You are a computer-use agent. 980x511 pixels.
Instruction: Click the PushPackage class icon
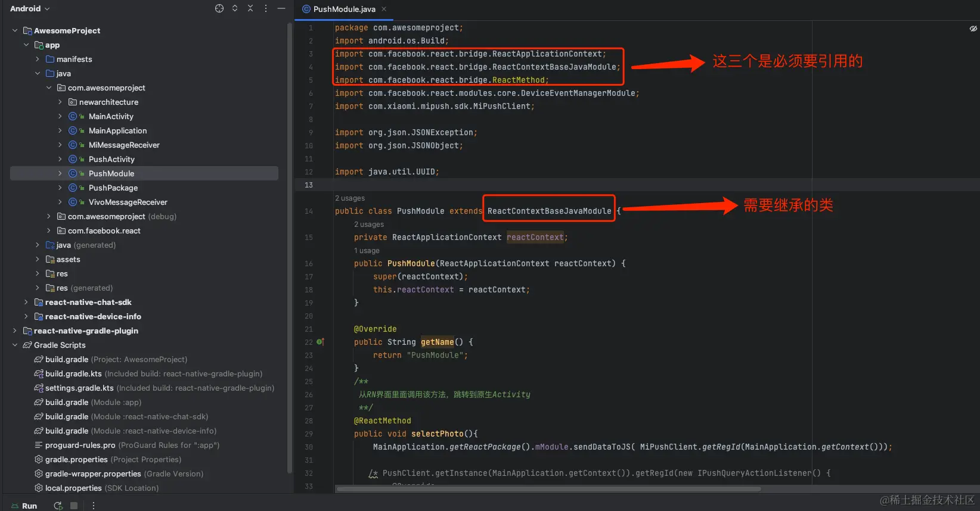(x=73, y=188)
